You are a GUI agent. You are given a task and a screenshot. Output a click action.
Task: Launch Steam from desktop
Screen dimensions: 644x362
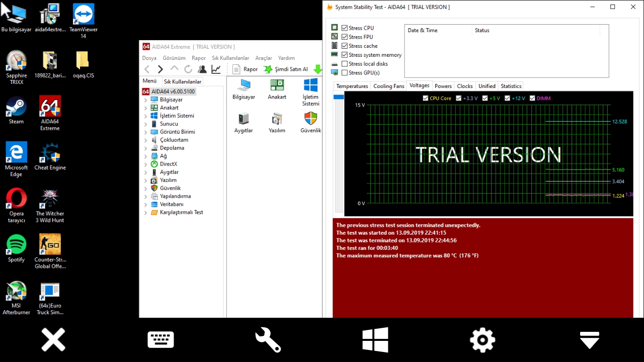coord(16,110)
